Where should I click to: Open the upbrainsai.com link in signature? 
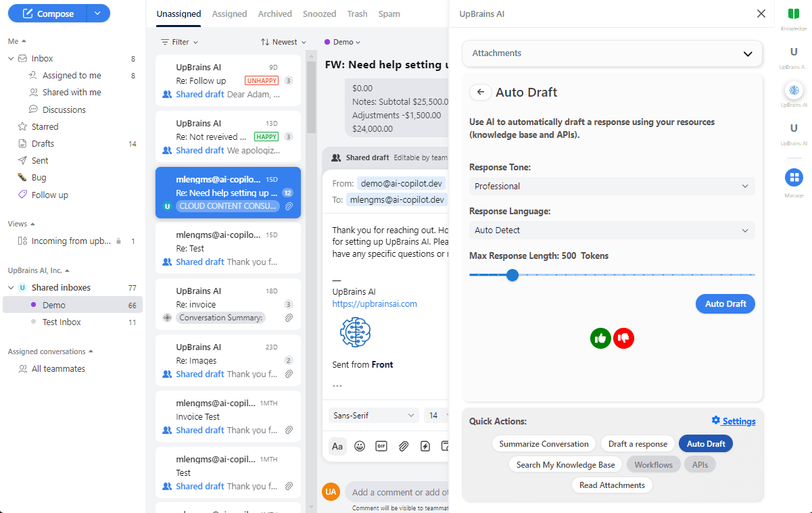pos(375,304)
